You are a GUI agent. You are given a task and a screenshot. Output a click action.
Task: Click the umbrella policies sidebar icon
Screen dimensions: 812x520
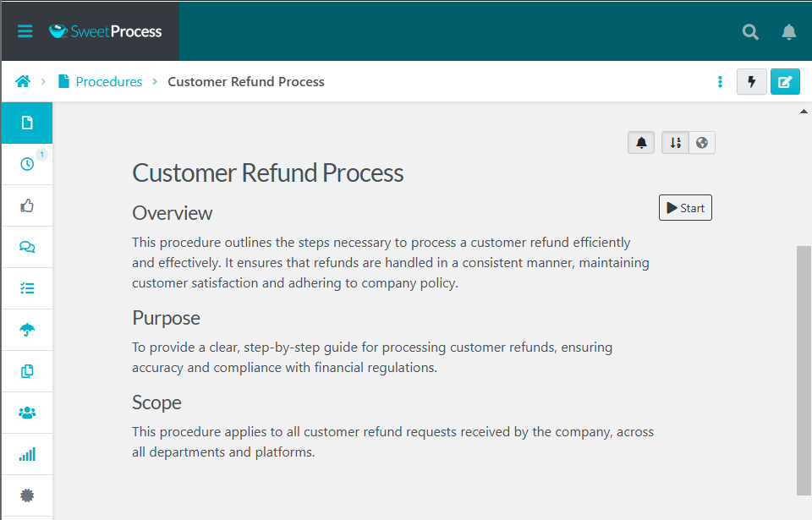click(27, 330)
